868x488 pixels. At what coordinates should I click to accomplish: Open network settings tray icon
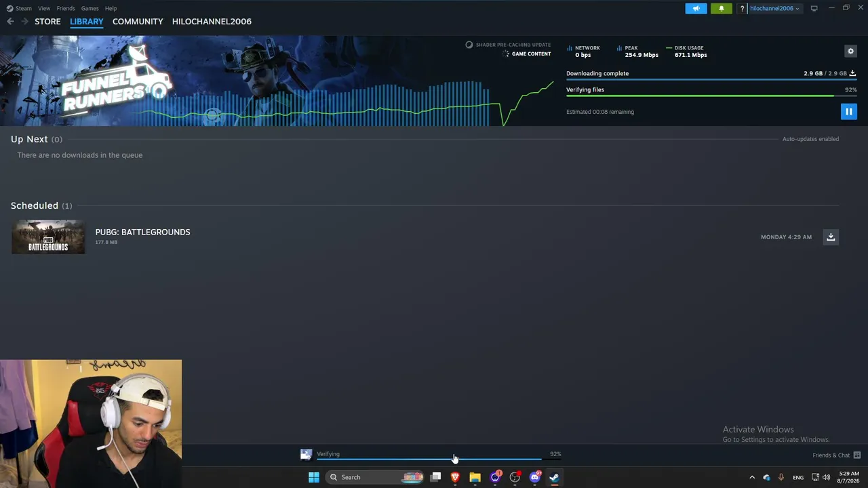[x=815, y=477]
